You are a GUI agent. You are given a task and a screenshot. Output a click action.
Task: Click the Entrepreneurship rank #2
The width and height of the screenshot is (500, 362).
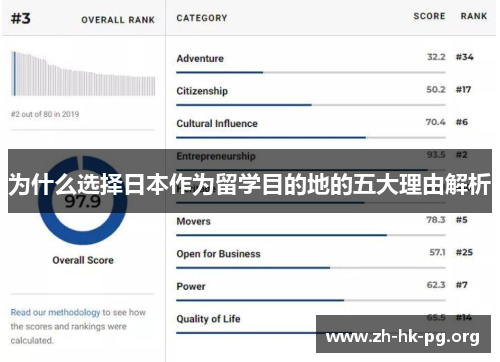(462, 155)
